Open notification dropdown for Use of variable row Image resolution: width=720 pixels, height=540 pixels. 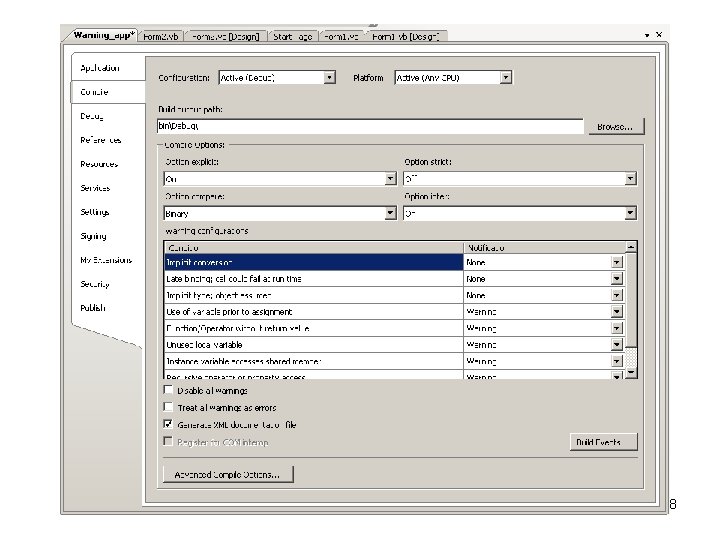pos(617,312)
